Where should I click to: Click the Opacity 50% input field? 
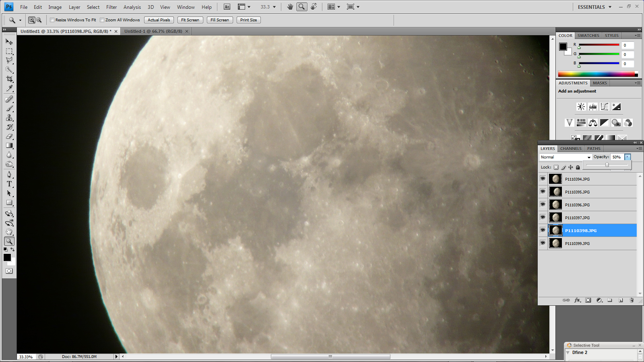[x=617, y=157]
